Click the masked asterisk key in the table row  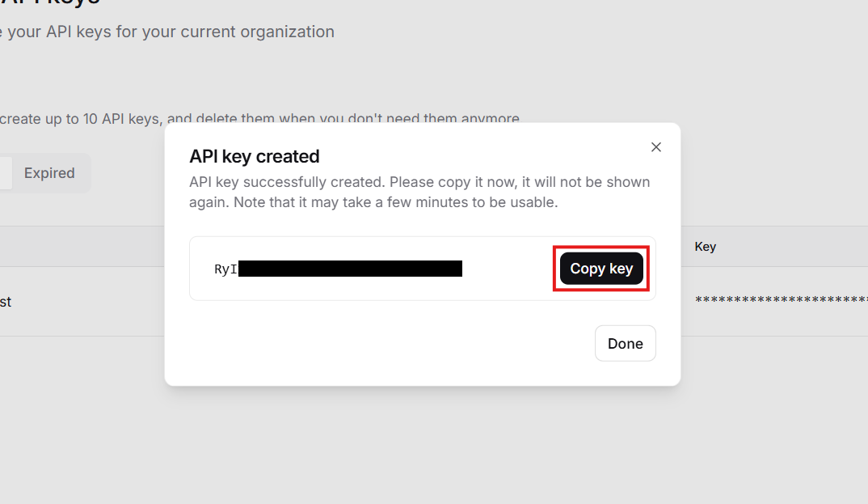[x=781, y=301]
